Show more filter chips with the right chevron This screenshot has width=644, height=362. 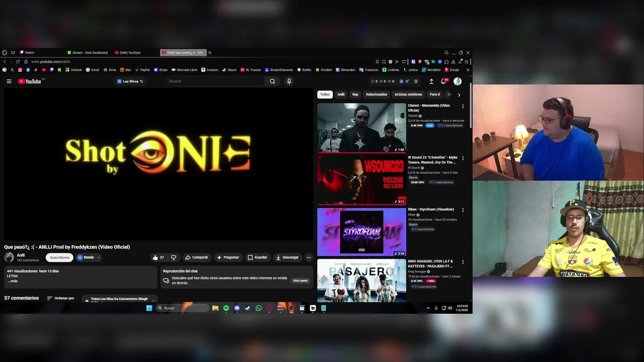click(458, 95)
